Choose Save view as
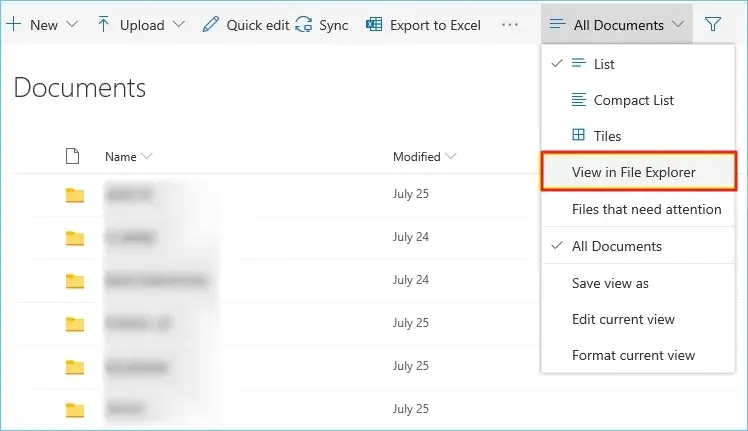The image size is (748, 431). coord(638,283)
